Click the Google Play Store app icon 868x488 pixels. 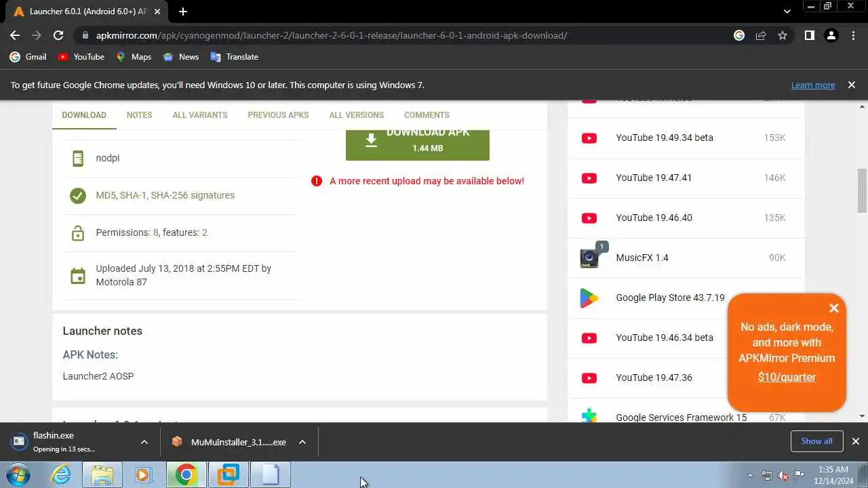tap(589, 298)
